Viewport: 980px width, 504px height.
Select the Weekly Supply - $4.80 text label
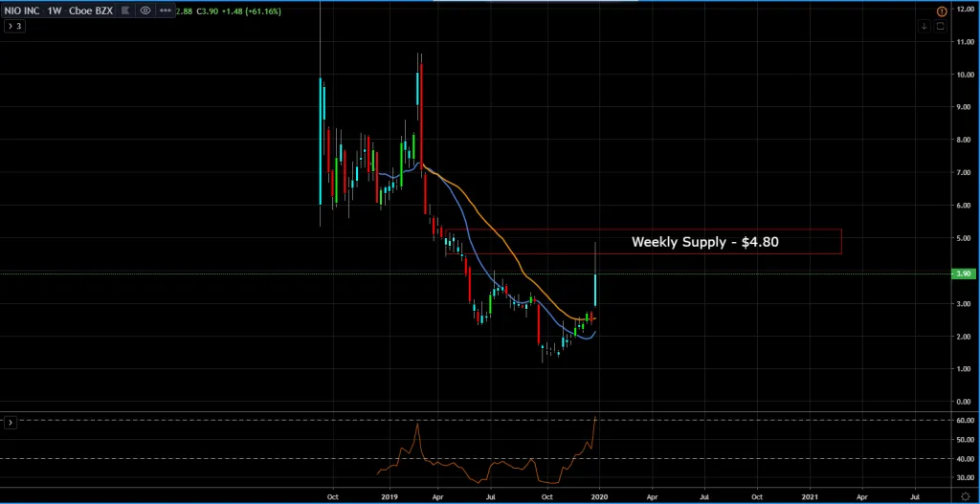(x=705, y=242)
